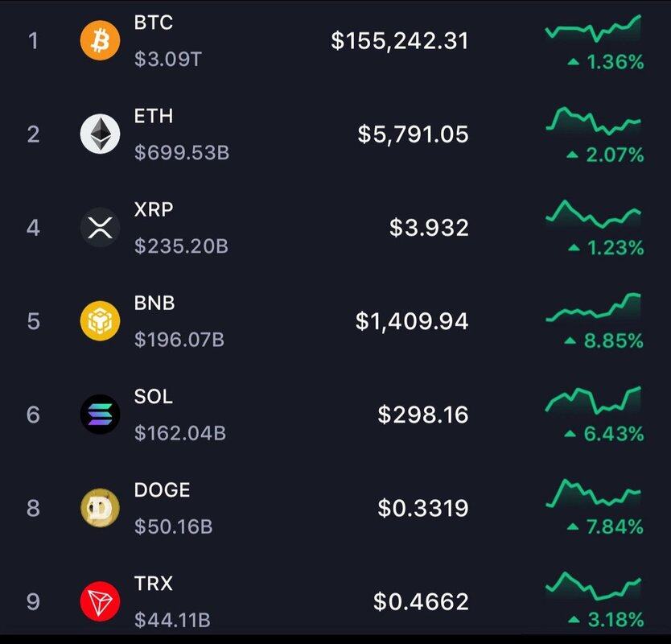This screenshot has width=671, height=644.
Task: Open the Solana gradient logo
Action: (100, 414)
